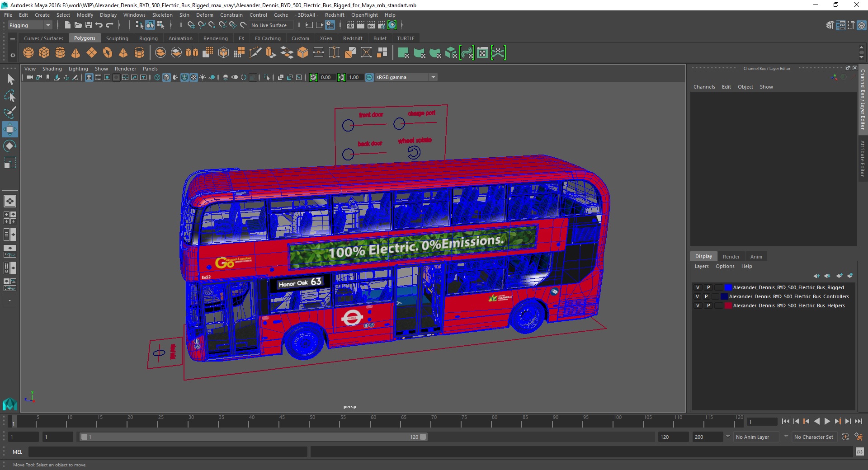Select the Move tool in the toolbox

(x=10, y=129)
